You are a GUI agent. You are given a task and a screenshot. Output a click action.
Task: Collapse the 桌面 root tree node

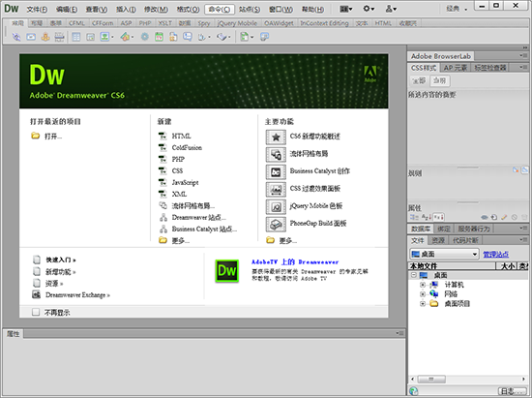point(414,275)
